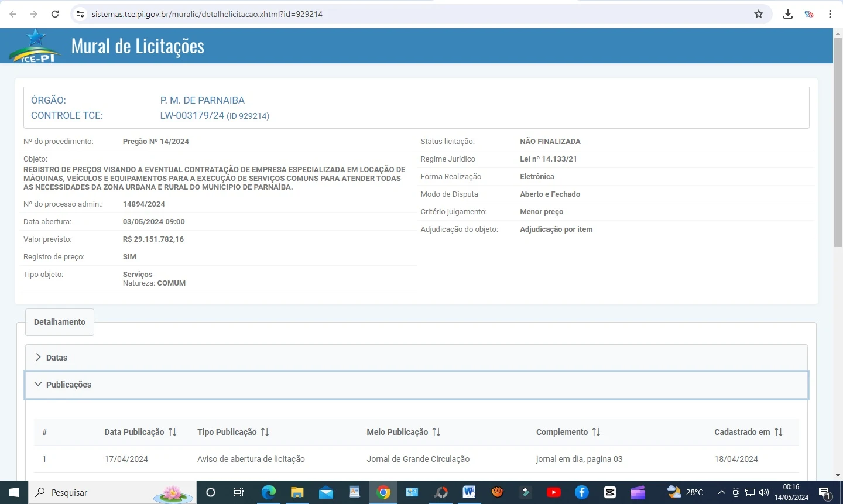Click the R$ 29.151.782,16 valor previsto
Screen dimensions: 843x504
(153, 239)
